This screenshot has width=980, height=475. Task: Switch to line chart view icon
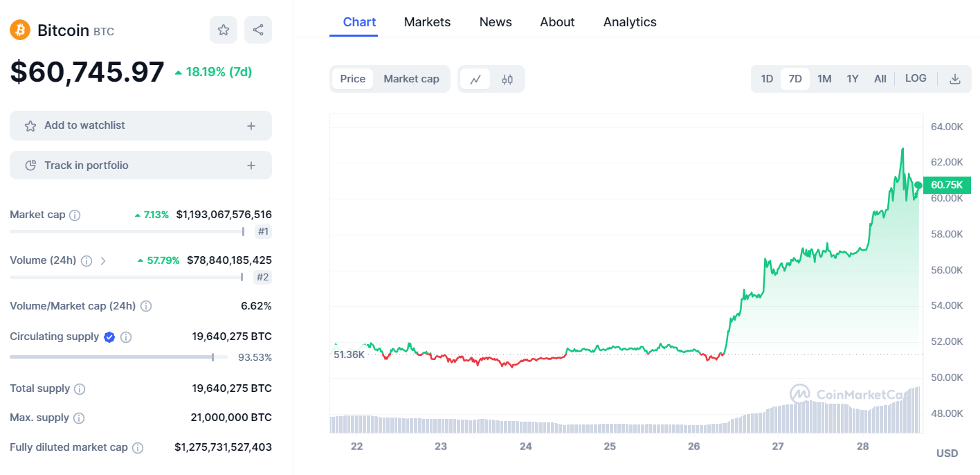tap(475, 79)
